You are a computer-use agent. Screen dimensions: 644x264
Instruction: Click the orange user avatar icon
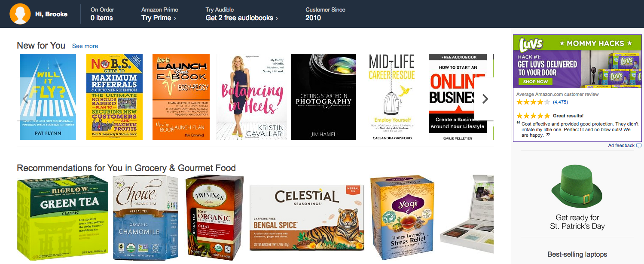tap(20, 14)
